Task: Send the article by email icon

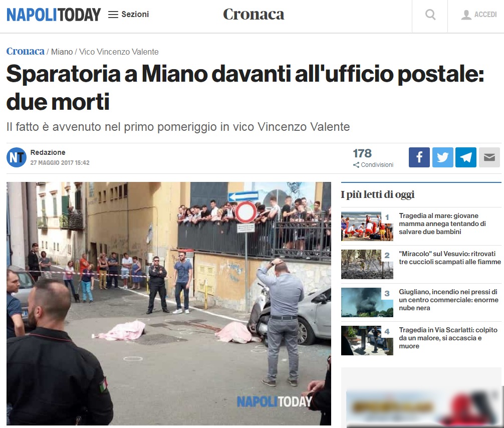Action: (489, 157)
